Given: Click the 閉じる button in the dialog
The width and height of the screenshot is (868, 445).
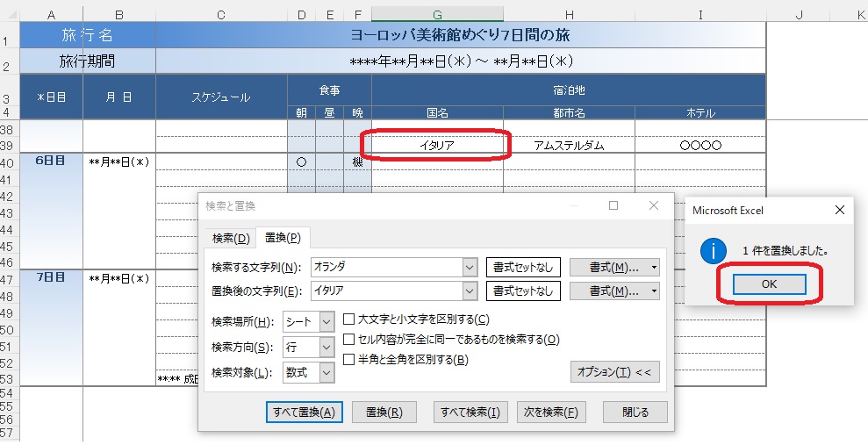Looking at the screenshot, I should click(x=635, y=412).
